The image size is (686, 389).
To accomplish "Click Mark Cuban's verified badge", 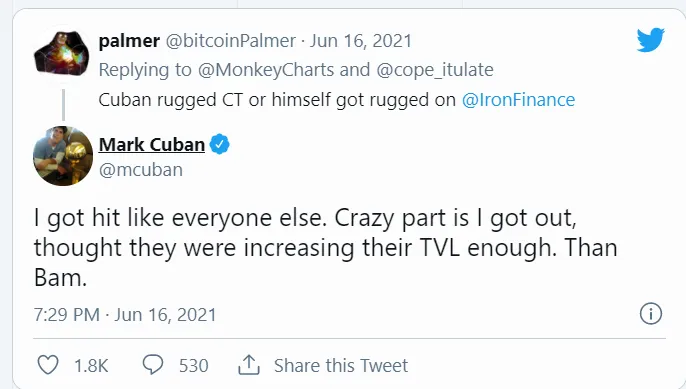I will (220, 144).
